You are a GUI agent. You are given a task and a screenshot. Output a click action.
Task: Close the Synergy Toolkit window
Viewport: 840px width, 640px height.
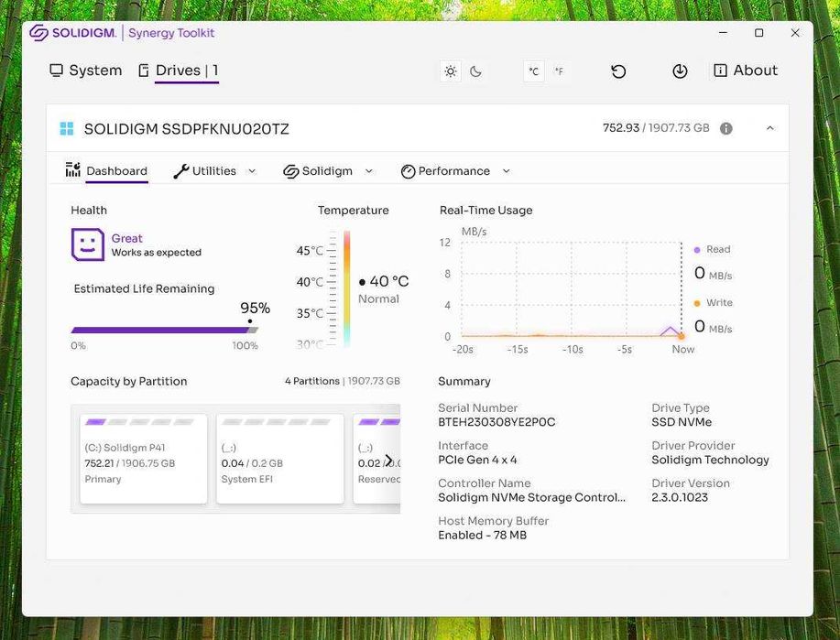tap(795, 33)
